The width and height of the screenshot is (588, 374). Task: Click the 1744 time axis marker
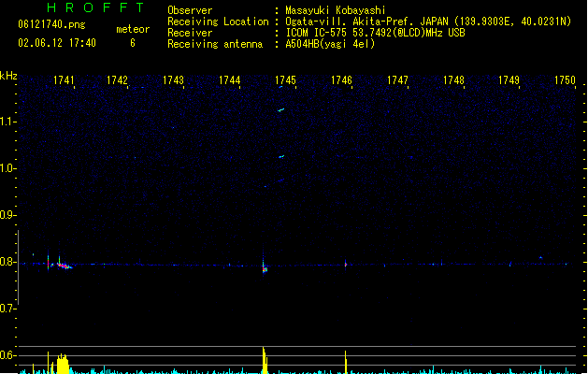point(229,80)
